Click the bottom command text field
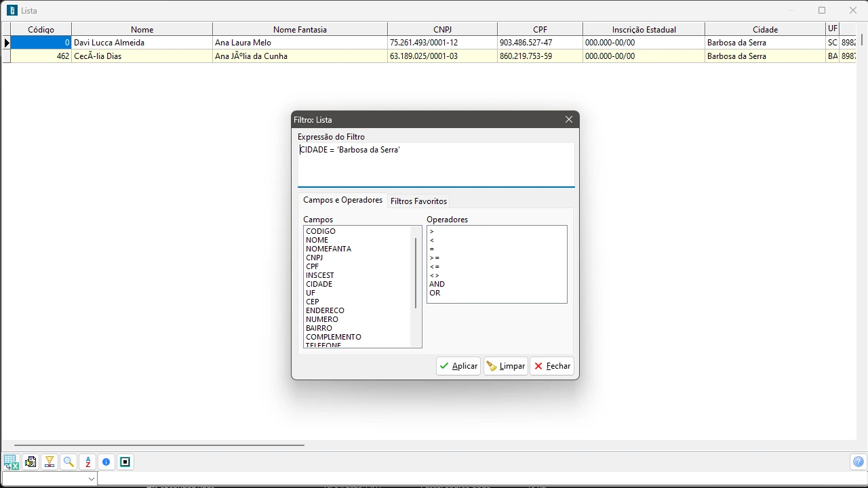This screenshot has height=488, width=868. click(481, 479)
